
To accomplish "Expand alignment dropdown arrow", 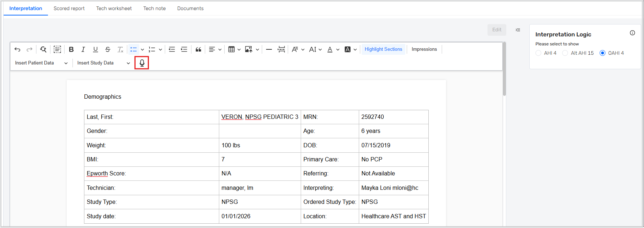I will pyautogui.click(x=220, y=50).
